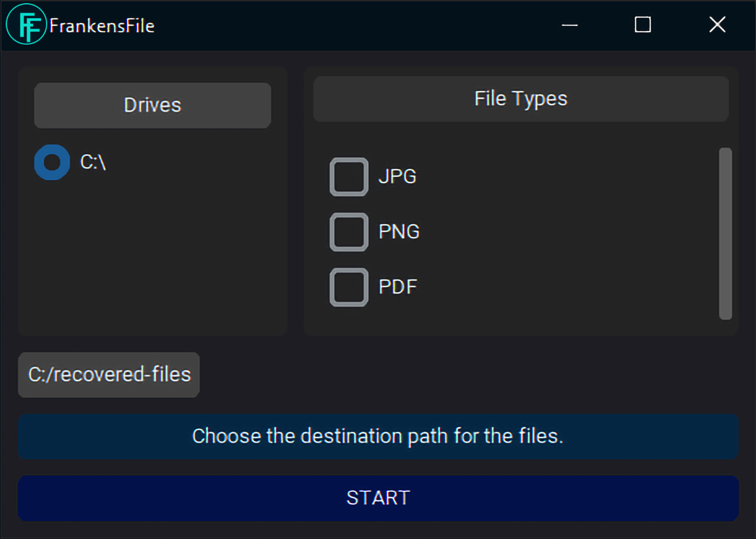Click the Choose the destination path button
Image resolution: width=756 pixels, height=539 pixels.
(x=378, y=436)
